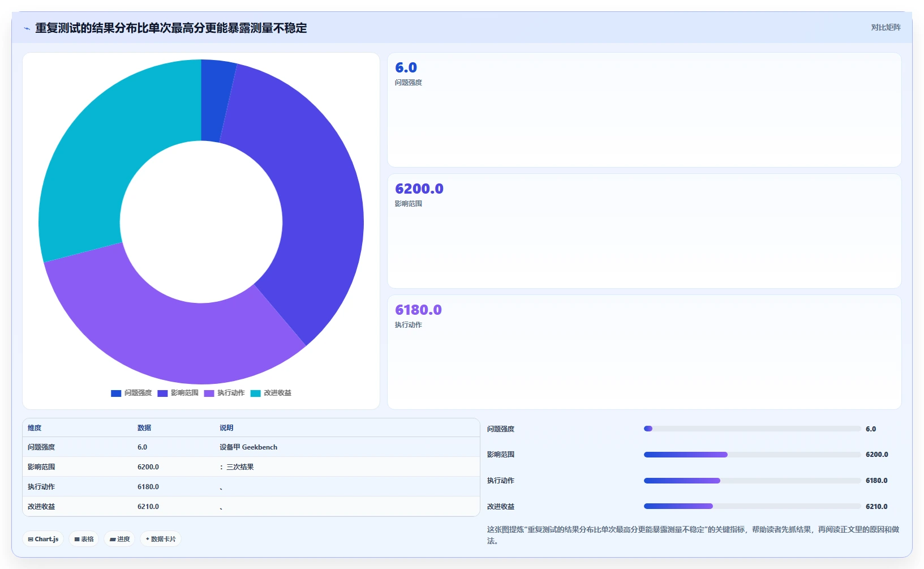Click the 6200.0 progress value label
Image resolution: width=924 pixels, height=569 pixels.
click(x=876, y=455)
